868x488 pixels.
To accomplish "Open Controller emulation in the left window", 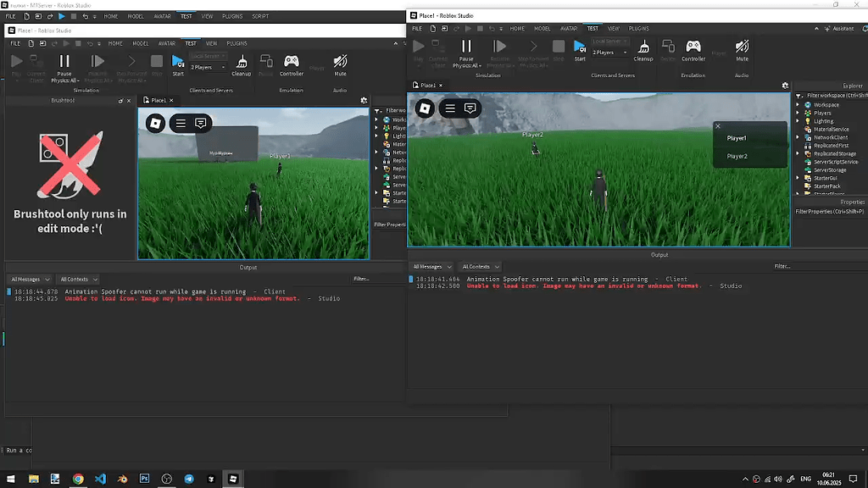I will coord(292,64).
